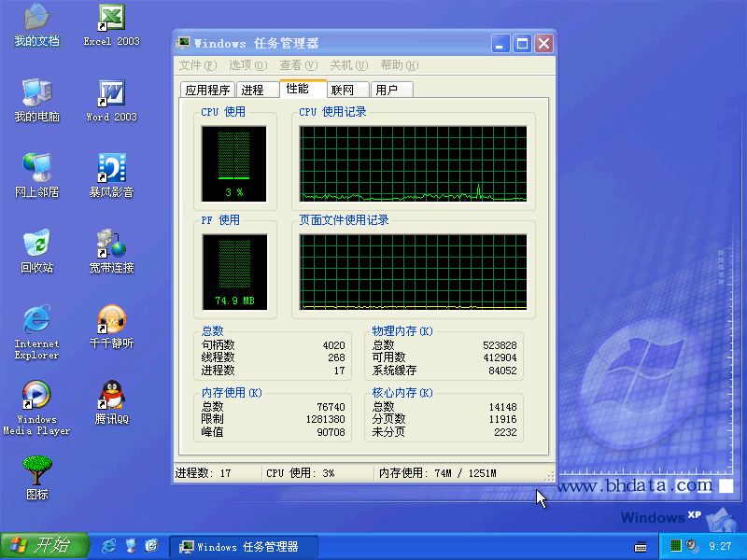The height and width of the screenshot is (560, 747).
Task: Click the 线程数 value 268
Action: click(336, 357)
